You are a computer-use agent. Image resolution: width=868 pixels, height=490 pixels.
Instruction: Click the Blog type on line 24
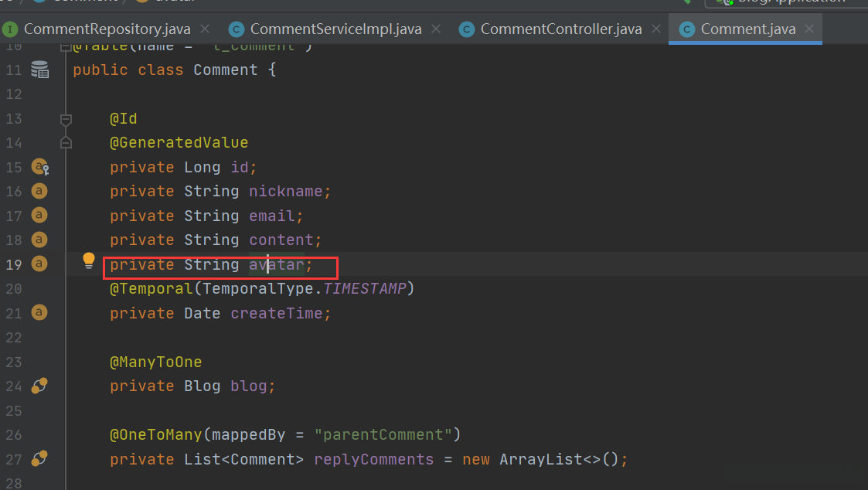point(202,386)
